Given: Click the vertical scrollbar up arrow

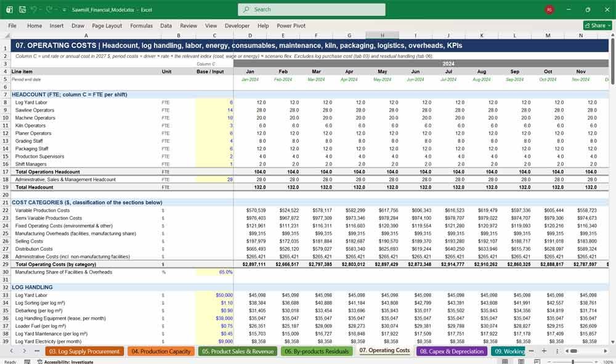Looking at the screenshot, I should tap(612, 35).
